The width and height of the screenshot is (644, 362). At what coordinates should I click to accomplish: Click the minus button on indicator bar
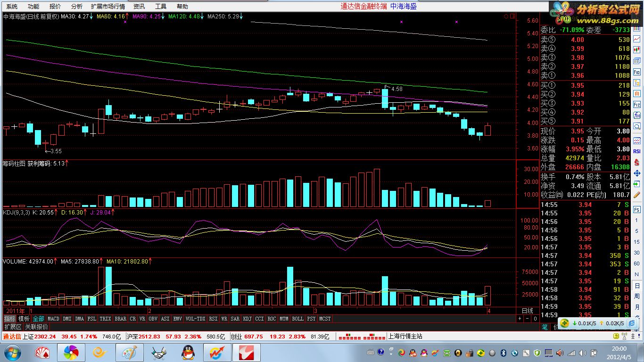tap(528, 319)
